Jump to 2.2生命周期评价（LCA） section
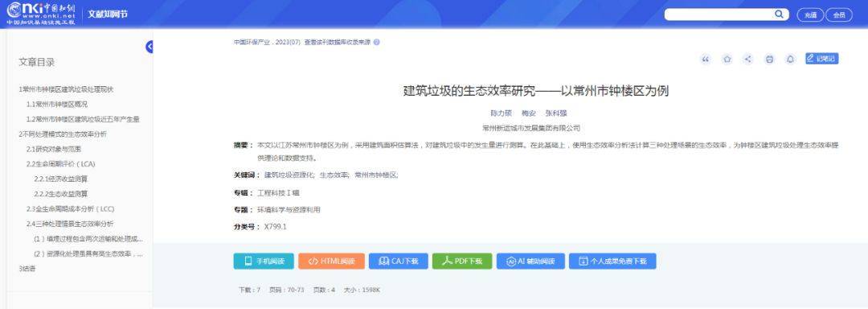The height and width of the screenshot is (309, 868). [57, 164]
